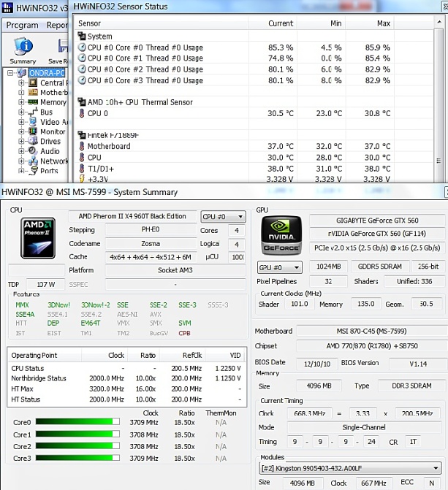Click the Drives tree icon
The width and height of the screenshot is (448, 490).
[x=33, y=141]
